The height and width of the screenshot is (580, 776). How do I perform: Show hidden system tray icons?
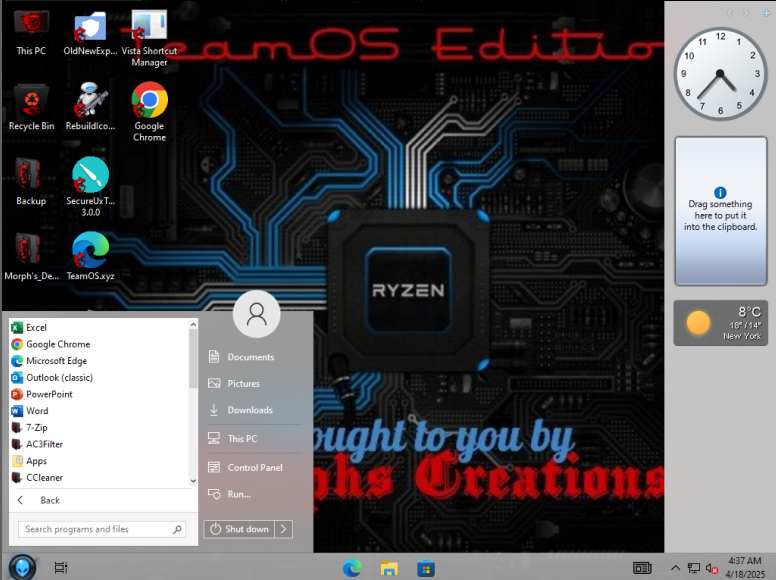pos(675,568)
